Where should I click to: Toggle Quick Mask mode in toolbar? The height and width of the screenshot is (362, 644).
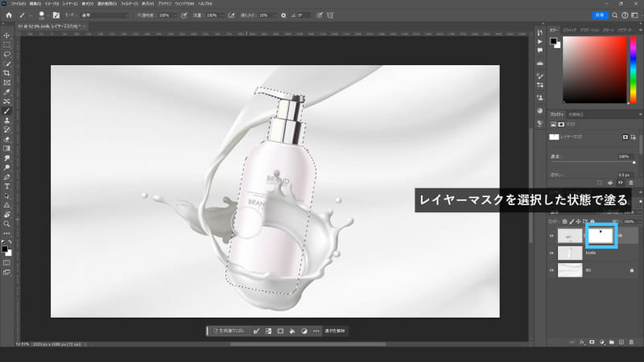6,263
